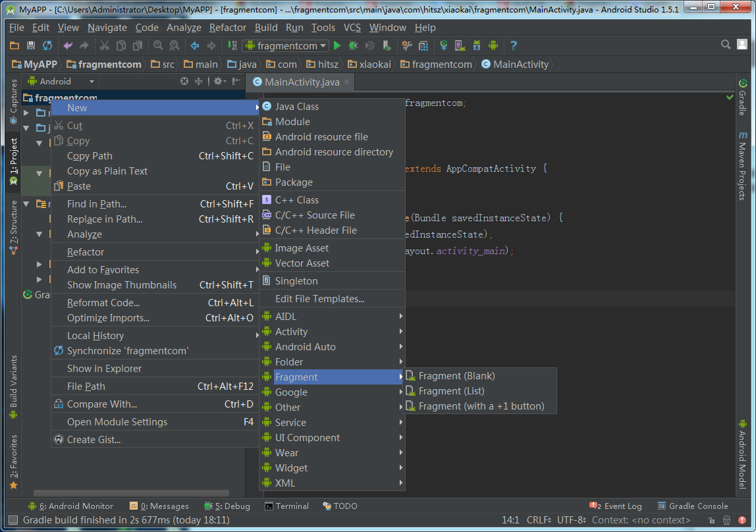Hide the Project panel with pin icon

tap(236, 82)
